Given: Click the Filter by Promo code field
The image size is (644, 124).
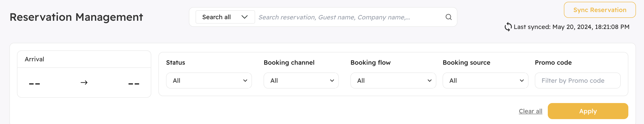Looking at the screenshot, I should point(578,81).
